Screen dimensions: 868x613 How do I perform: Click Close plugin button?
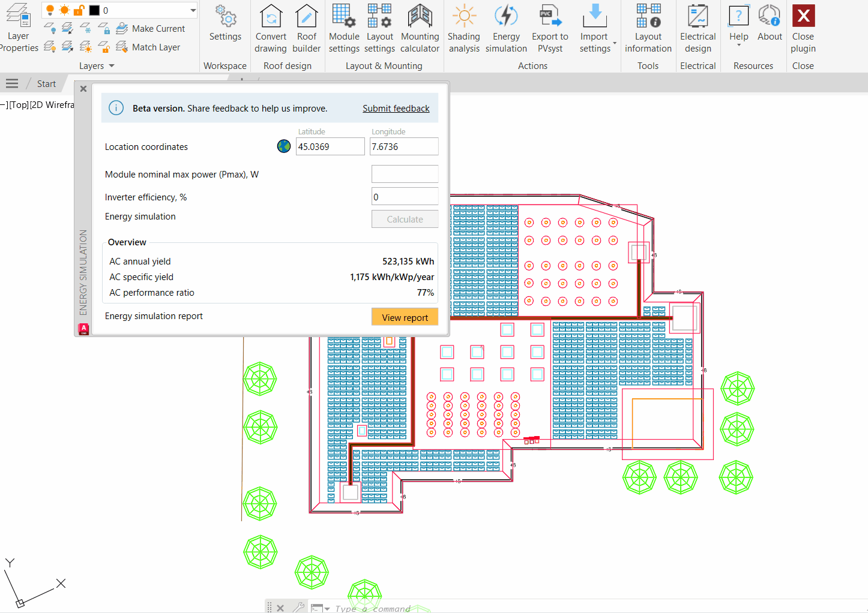coord(803,28)
